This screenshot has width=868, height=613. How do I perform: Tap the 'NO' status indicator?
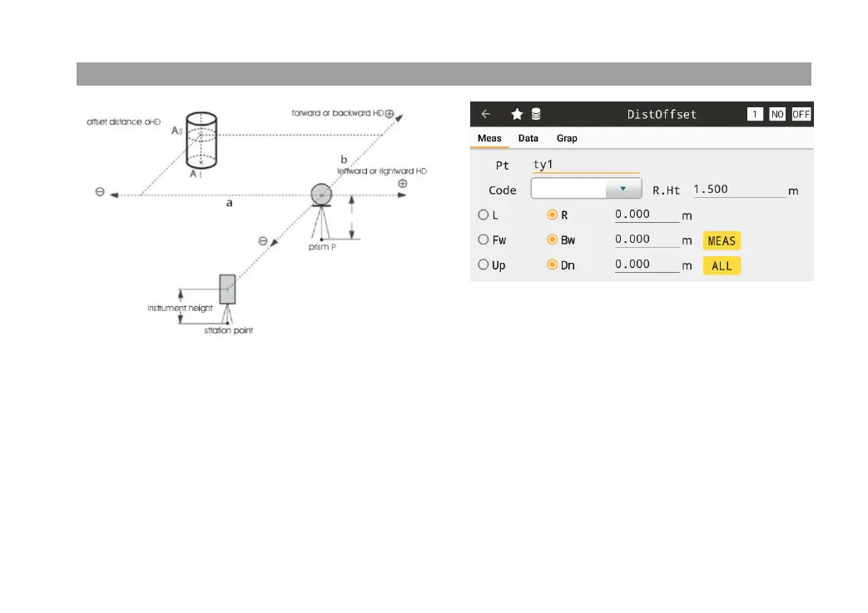click(777, 114)
